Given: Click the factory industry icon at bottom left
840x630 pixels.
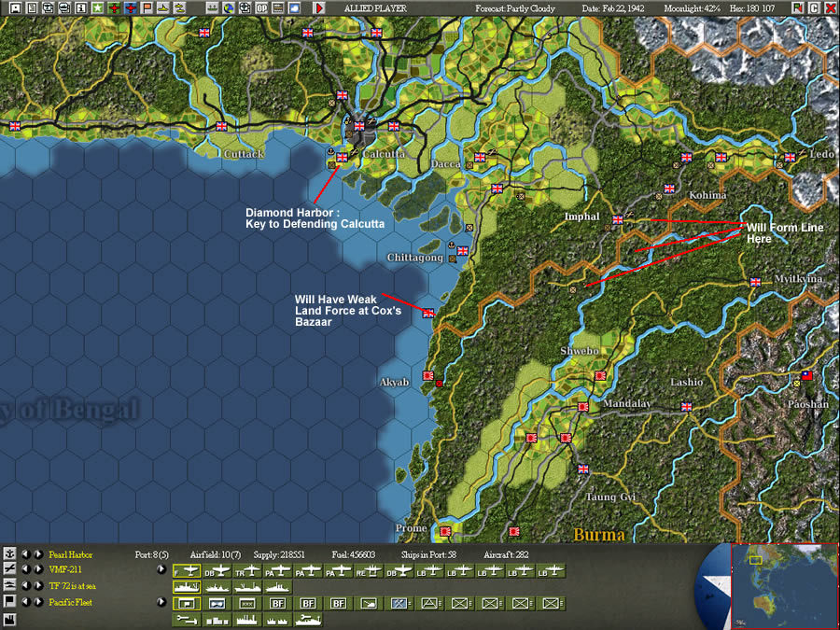Looking at the screenshot, I should 9,621.
